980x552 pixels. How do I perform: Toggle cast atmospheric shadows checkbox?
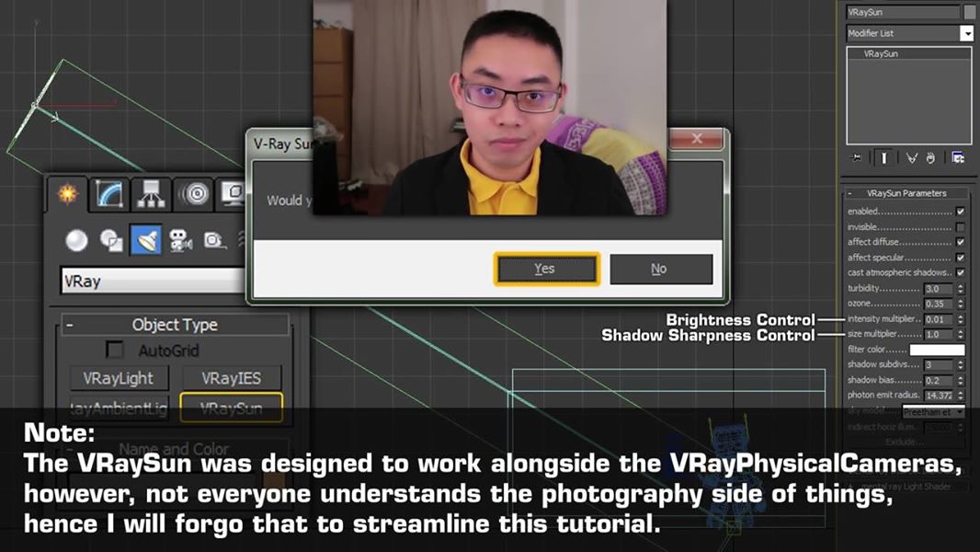click(961, 272)
